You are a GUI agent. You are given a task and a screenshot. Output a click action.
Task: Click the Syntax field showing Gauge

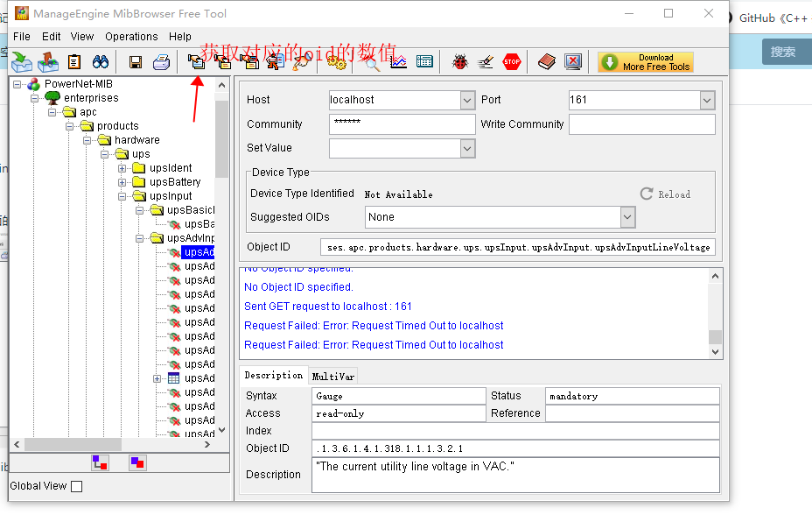click(398, 396)
